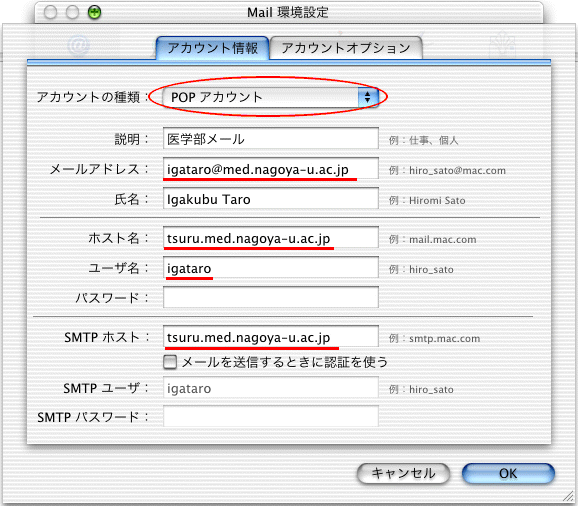Image resolution: width=578 pixels, height=506 pixels.
Task: Click the dropdown arrows on account type
Action: pyautogui.click(x=368, y=97)
